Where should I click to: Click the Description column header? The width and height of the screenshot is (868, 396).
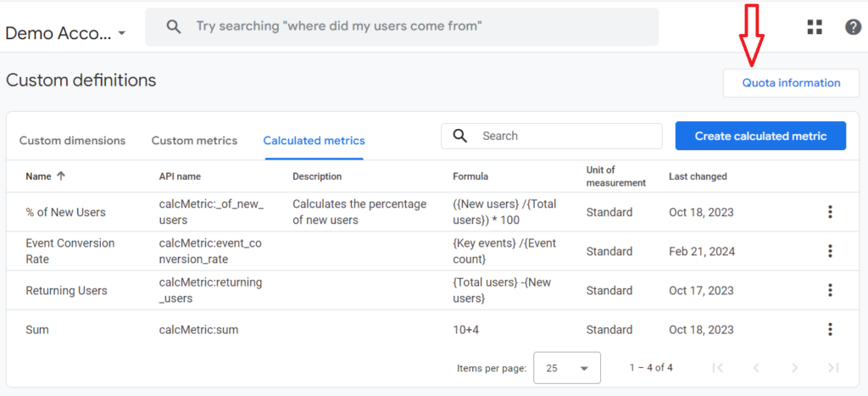point(317,176)
